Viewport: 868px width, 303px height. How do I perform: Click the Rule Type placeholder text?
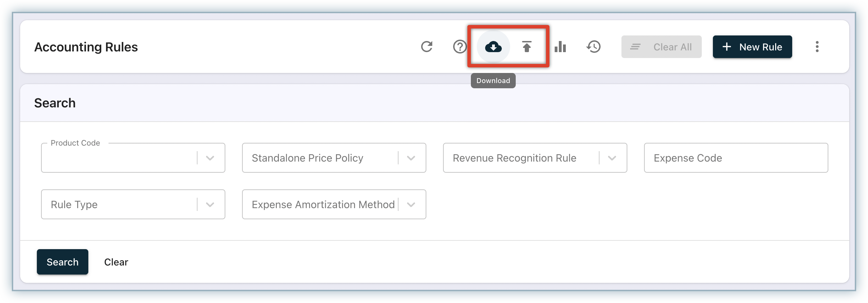point(74,205)
